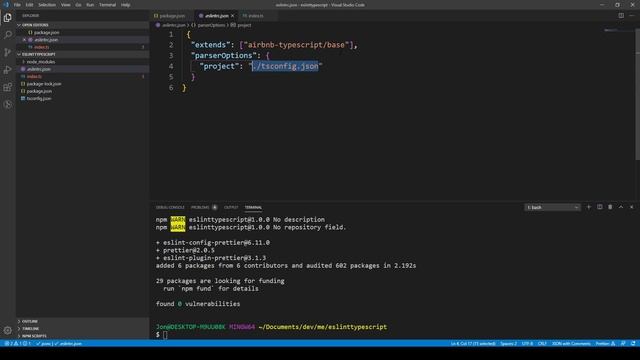Screen dimensions: 640x360
Task: Select the Terminal panel tab
Action: (253, 207)
